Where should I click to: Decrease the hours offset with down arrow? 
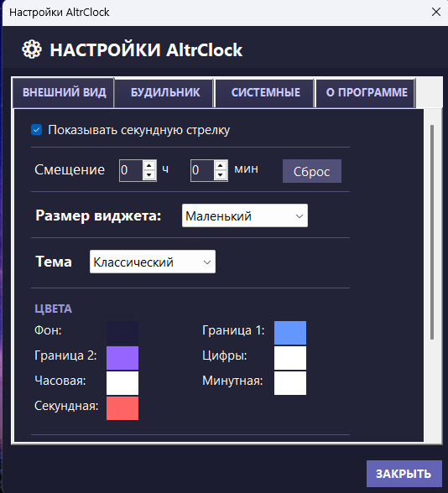pos(149,175)
